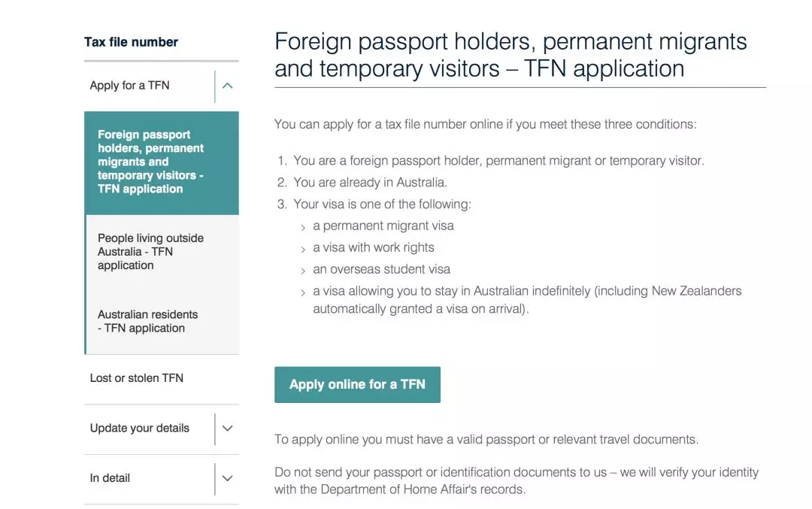Click the Foreign passport holders page title
This screenshot has height=509, width=812.
point(511,54)
